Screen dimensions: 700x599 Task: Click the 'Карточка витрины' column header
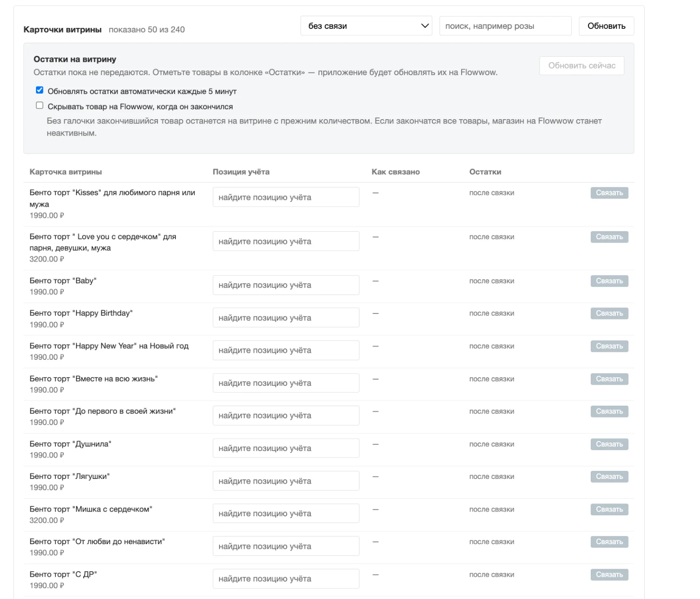tap(66, 172)
